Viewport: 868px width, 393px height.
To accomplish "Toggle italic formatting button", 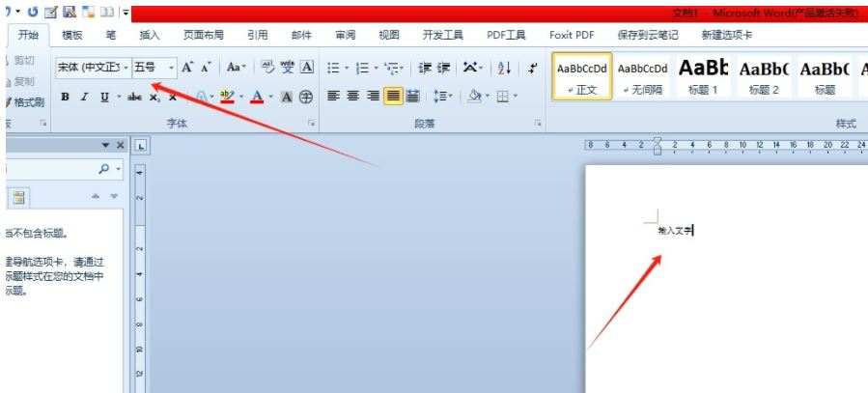I will click(85, 97).
